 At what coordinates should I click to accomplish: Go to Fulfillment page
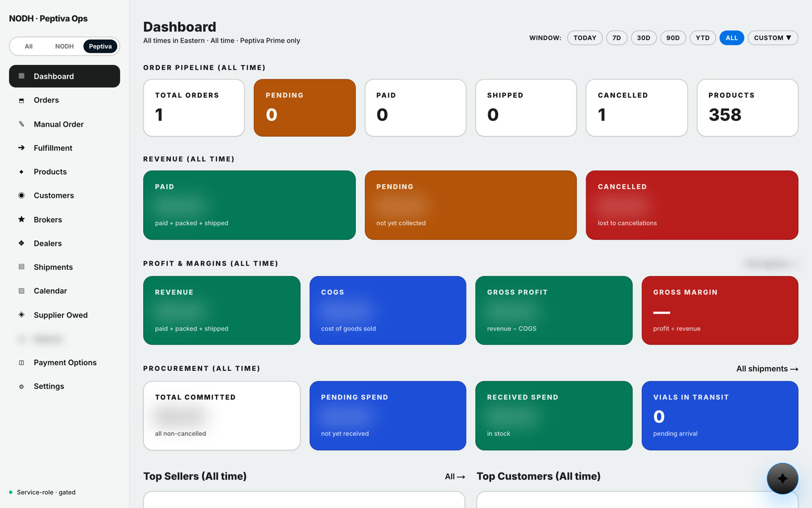coord(64,148)
